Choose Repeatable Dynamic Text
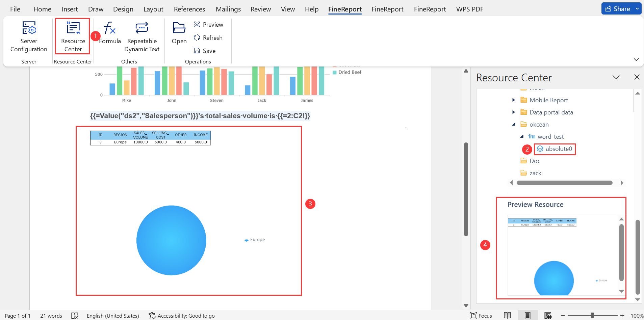The height and width of the screenshot is (320, 644). pyautogui.click(x=142, y=36)
